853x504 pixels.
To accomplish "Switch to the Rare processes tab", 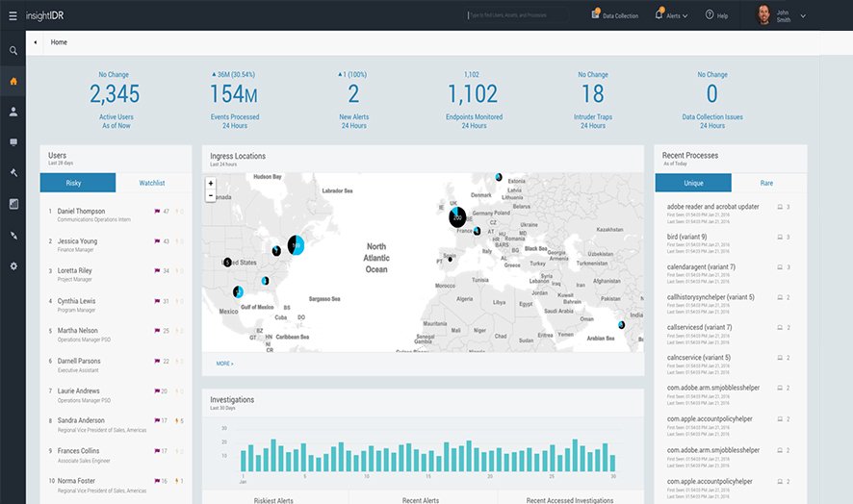I will [x=767, y=183].
